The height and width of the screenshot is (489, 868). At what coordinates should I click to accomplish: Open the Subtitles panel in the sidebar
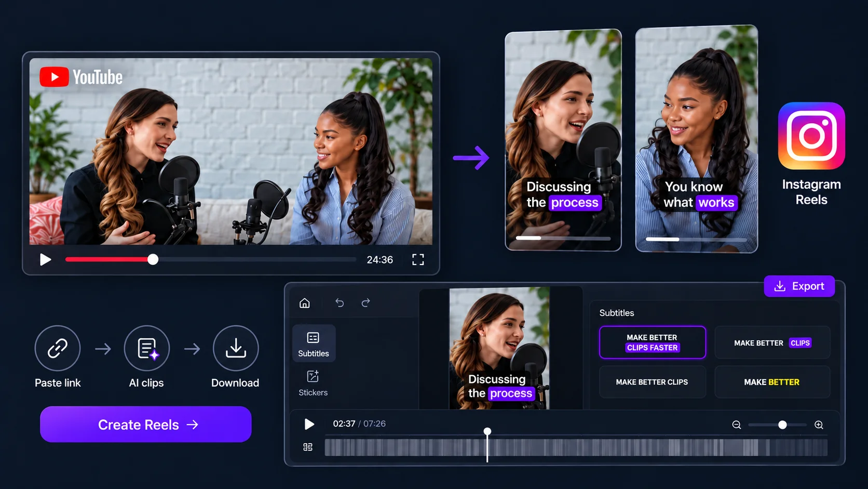314,343
